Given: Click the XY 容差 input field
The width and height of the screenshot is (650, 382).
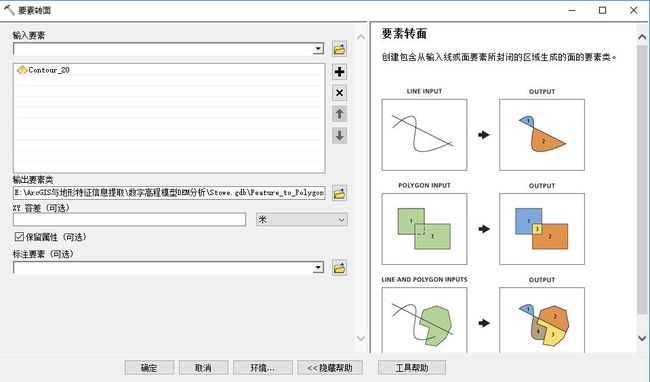Looking at the screenshot, I should [x=129, y=220].
